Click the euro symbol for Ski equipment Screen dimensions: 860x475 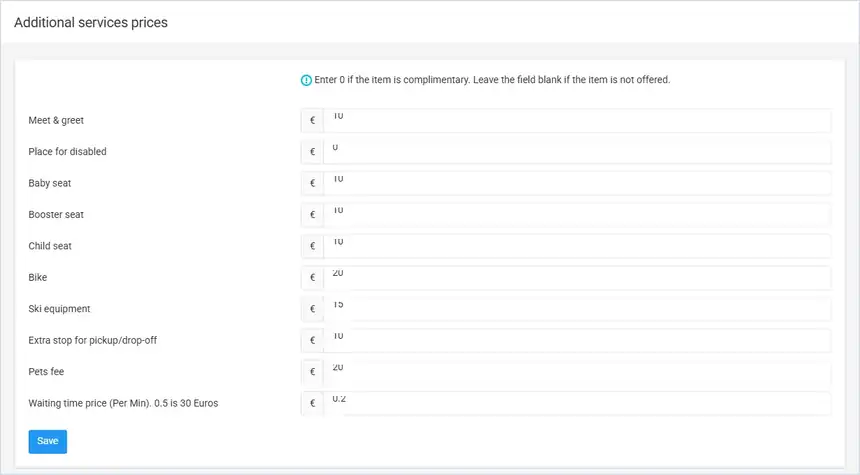click(313, 309)
